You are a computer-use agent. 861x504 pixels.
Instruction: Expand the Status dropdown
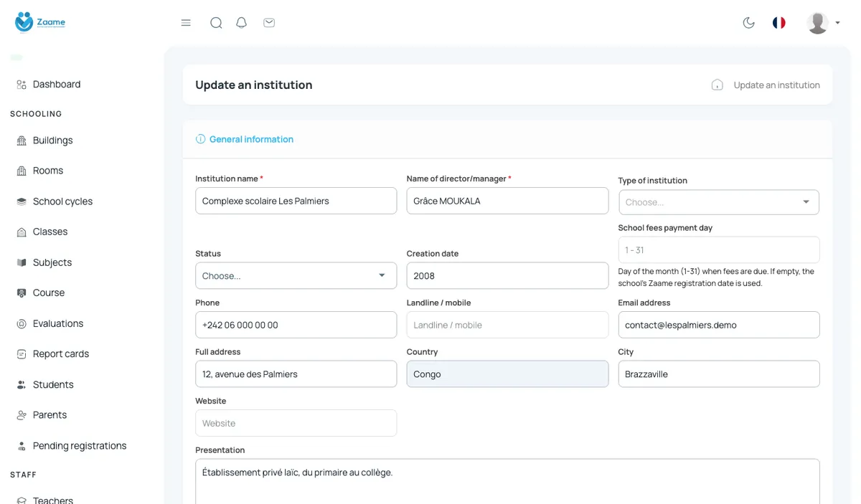tap(296, 276)
